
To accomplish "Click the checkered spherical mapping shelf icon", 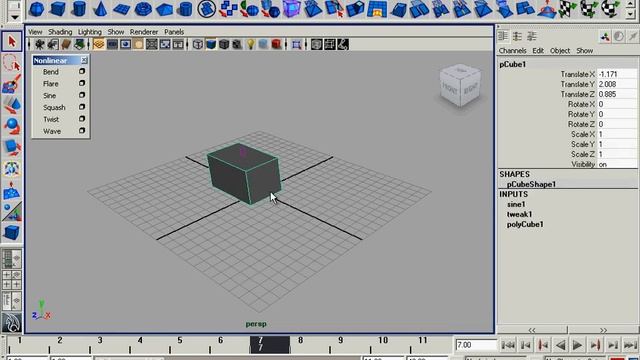I will pos(610,9).
